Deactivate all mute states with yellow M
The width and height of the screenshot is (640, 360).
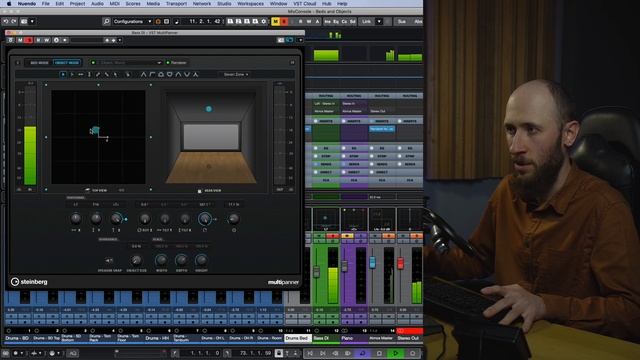(x=276, y=21)
